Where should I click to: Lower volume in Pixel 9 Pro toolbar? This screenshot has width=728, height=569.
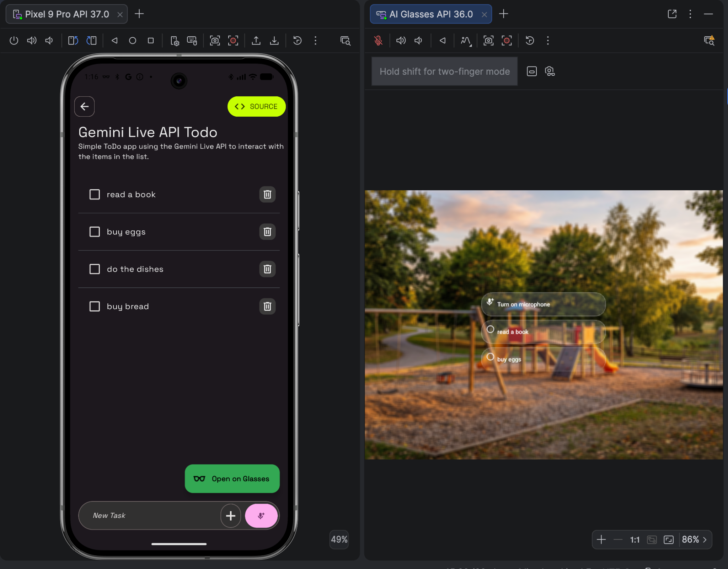pos(49,41)
